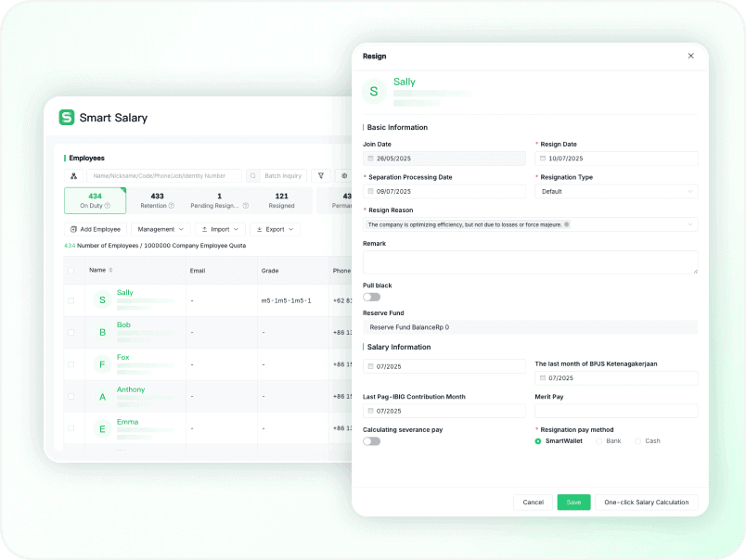Click the Pending Resign help question icon
Screen dimensions: 746x560
point(246,206)
